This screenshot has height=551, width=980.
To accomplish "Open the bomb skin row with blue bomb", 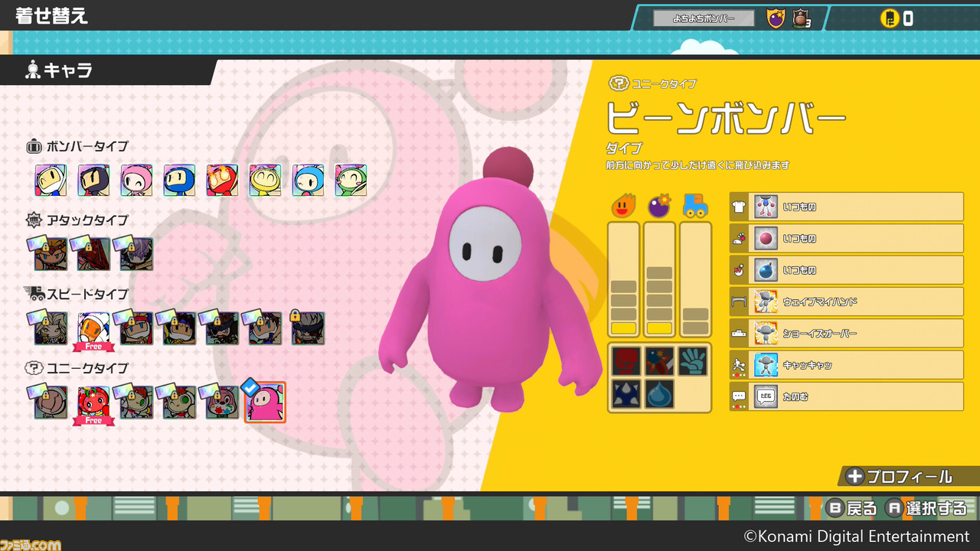I will 846,270.
